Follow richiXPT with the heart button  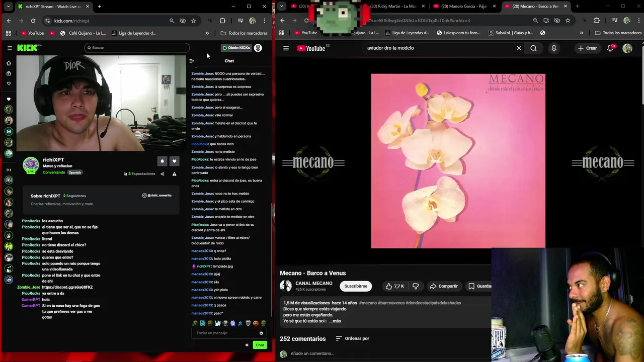click(x=174, y=161)
